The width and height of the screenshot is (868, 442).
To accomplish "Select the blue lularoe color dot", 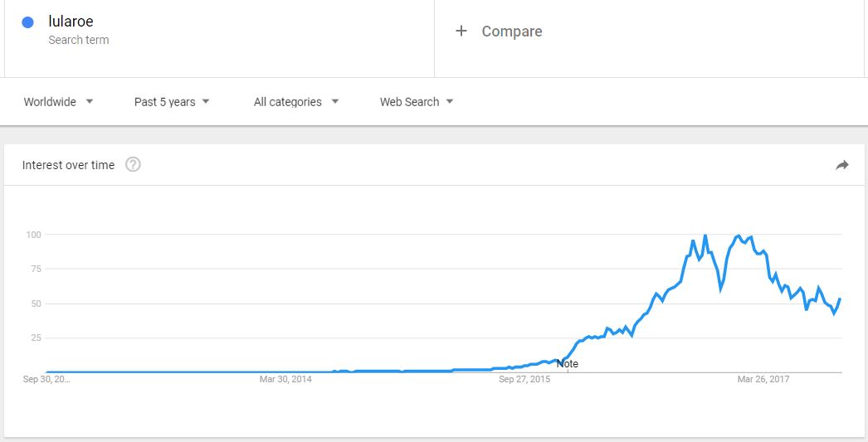I will point(27,22).
